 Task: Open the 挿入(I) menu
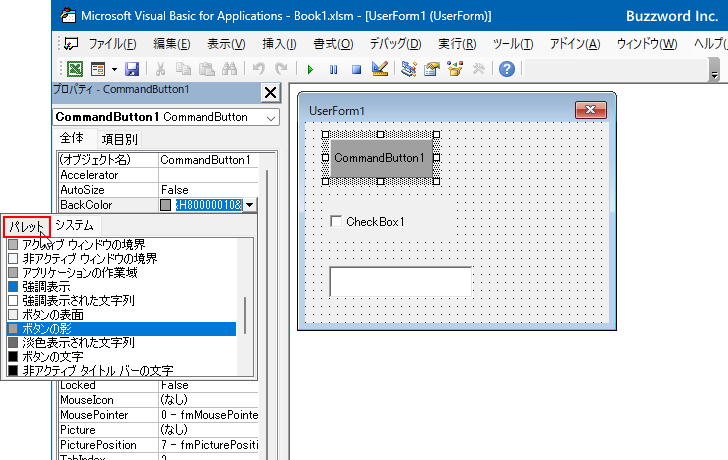[x=279, y=44]
